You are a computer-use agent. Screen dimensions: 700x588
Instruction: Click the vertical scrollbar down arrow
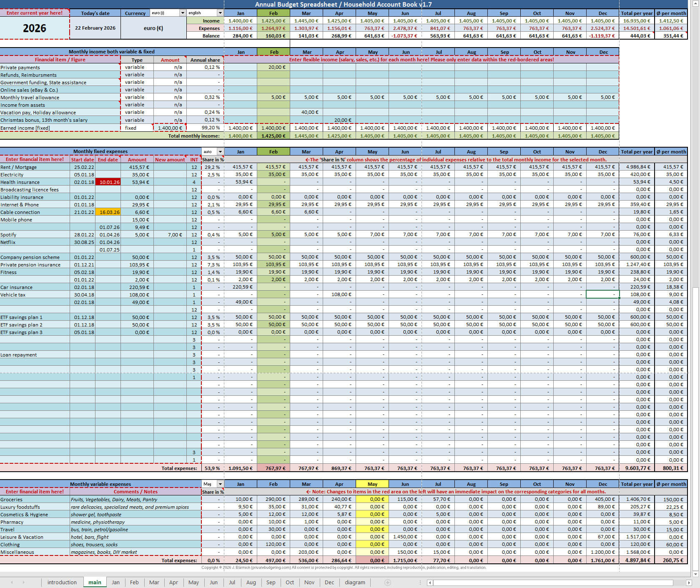pos(695,574)
